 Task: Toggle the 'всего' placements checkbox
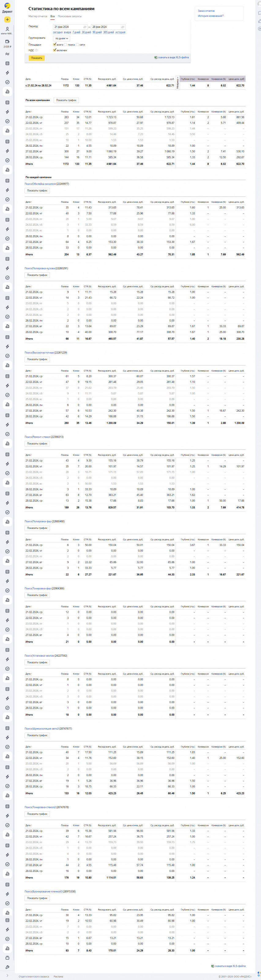point(55,44)
